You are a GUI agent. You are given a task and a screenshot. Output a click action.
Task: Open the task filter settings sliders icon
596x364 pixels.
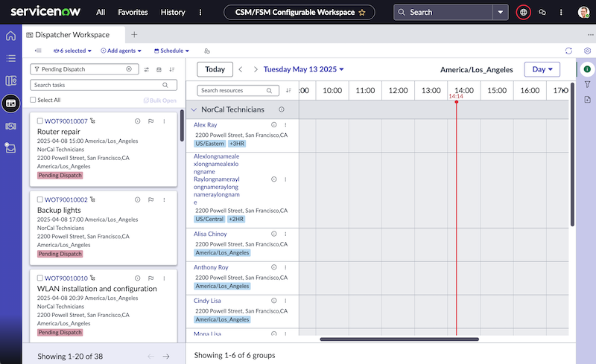(x=147, y=69)
